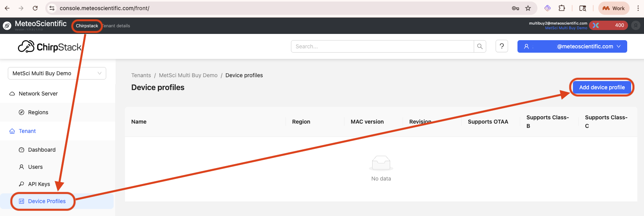Open the @meteoscientific.com user dropdown
The height and width of the screenshot is (216, 644).
[572, 46]
